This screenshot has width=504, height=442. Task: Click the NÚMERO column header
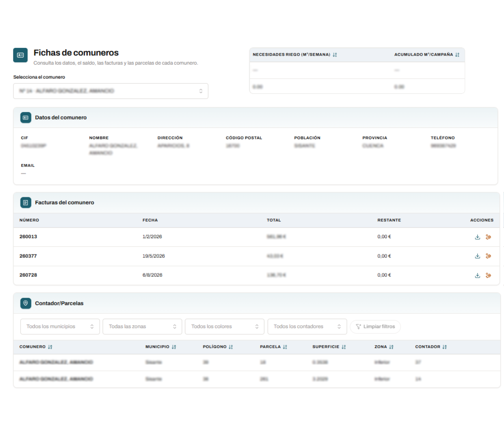coord(29,220)
